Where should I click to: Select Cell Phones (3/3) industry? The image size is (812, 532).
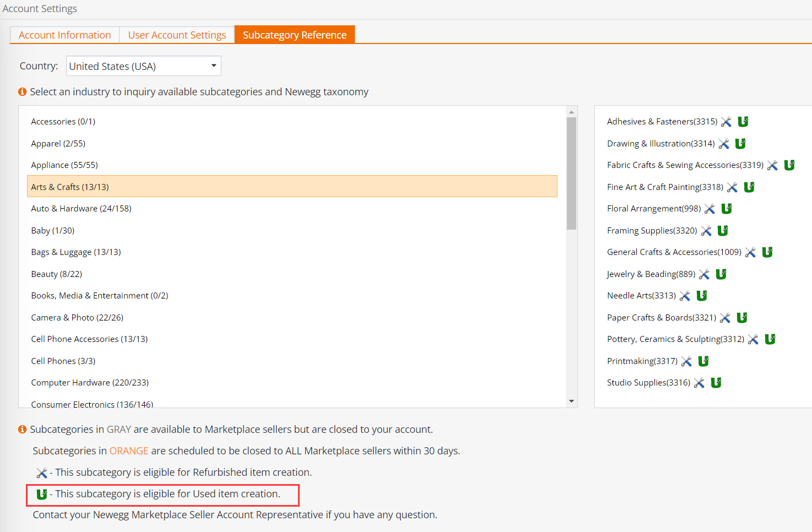[x=292, y=361]
